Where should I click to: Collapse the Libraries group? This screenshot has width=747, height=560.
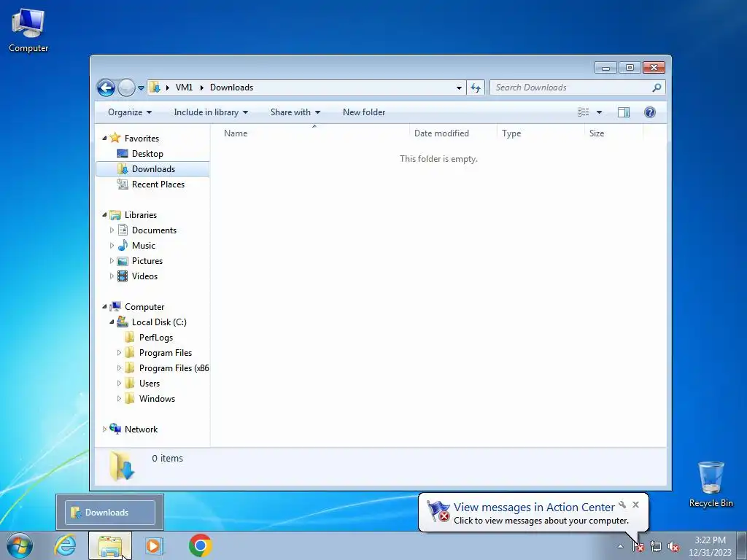pos(104,215)
